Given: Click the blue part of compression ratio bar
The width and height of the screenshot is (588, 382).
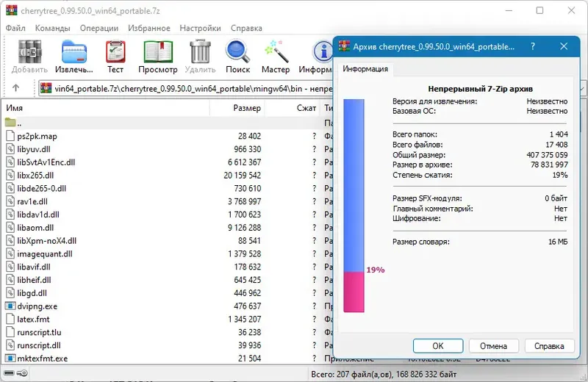Looking at the screenshot, I should click(354, 186).
